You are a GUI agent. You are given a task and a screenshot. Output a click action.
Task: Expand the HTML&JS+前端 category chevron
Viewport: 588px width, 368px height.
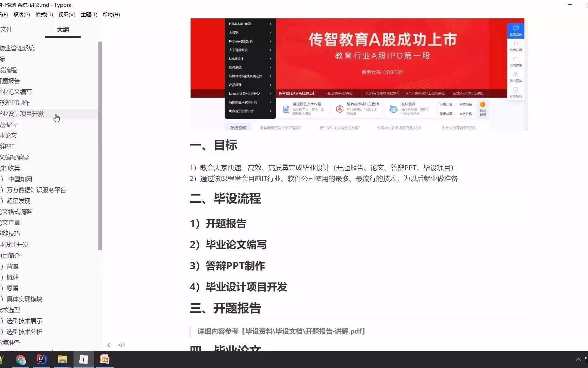(270, 24)
